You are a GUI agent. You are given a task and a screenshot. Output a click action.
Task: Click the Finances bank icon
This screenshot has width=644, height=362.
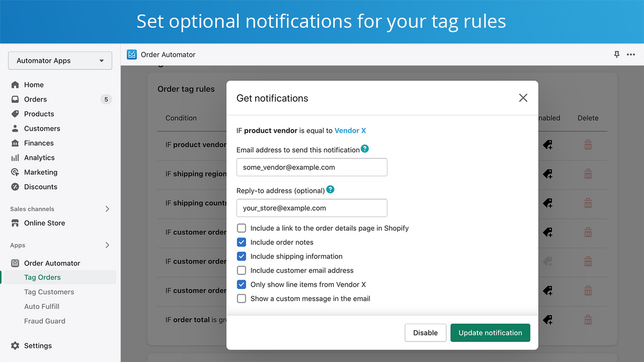point(15,143)
